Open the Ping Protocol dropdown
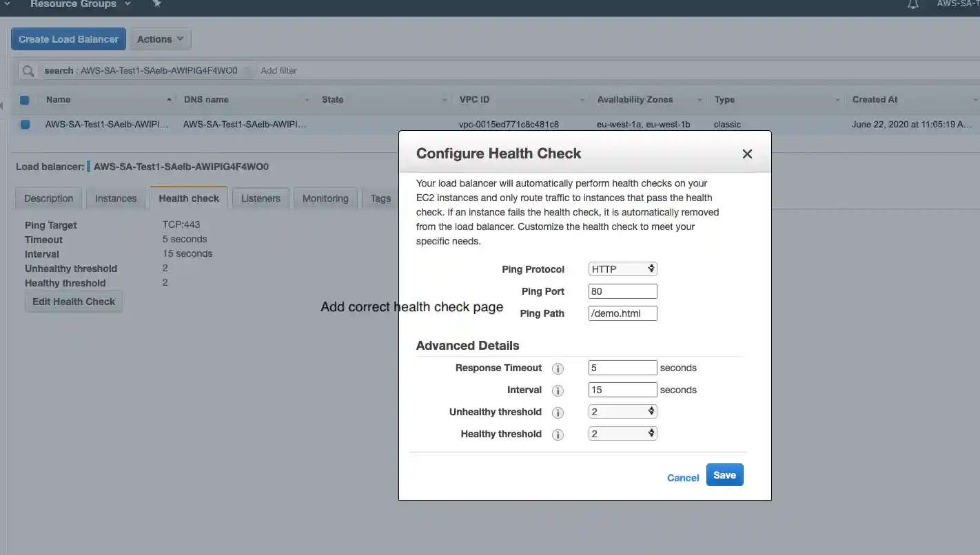The width and height of the screenshot is (980, 555). coord(622,269)
